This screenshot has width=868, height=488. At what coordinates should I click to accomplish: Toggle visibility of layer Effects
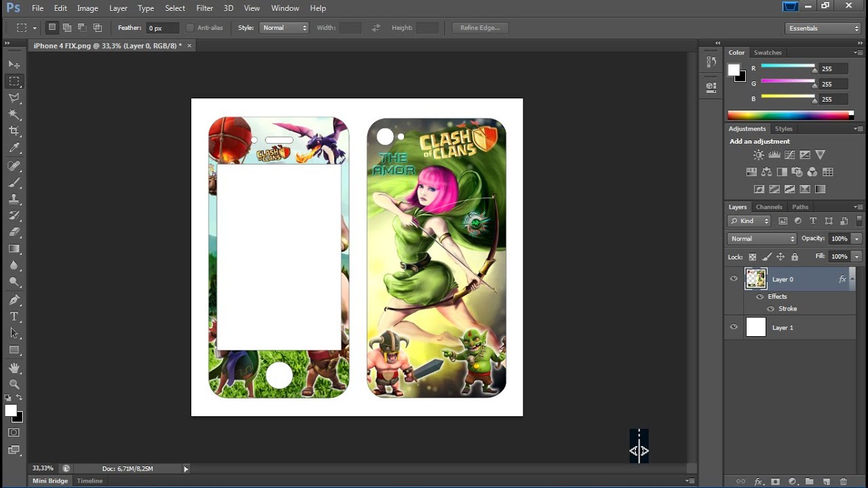[759, 297]
